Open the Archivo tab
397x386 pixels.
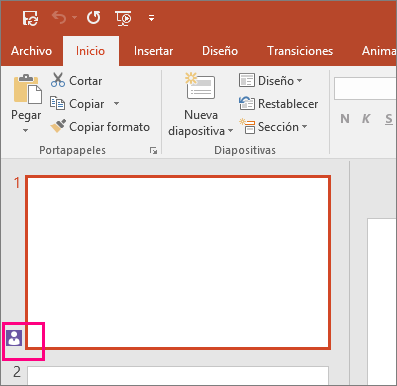coord(31,51)
